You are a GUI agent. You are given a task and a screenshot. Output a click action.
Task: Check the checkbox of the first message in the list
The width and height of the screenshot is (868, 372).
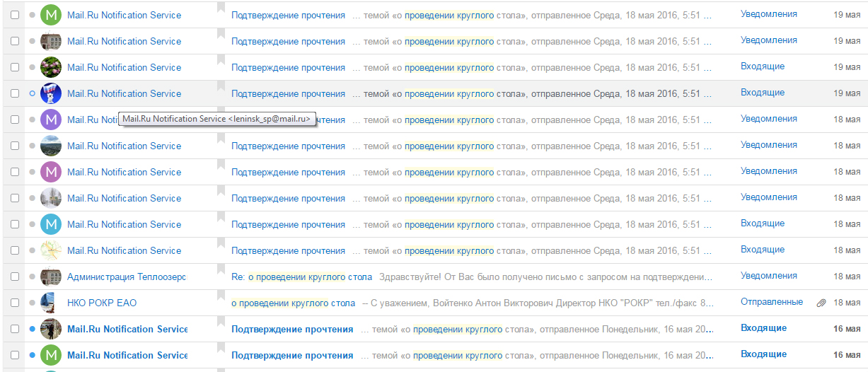click(15, 15)
